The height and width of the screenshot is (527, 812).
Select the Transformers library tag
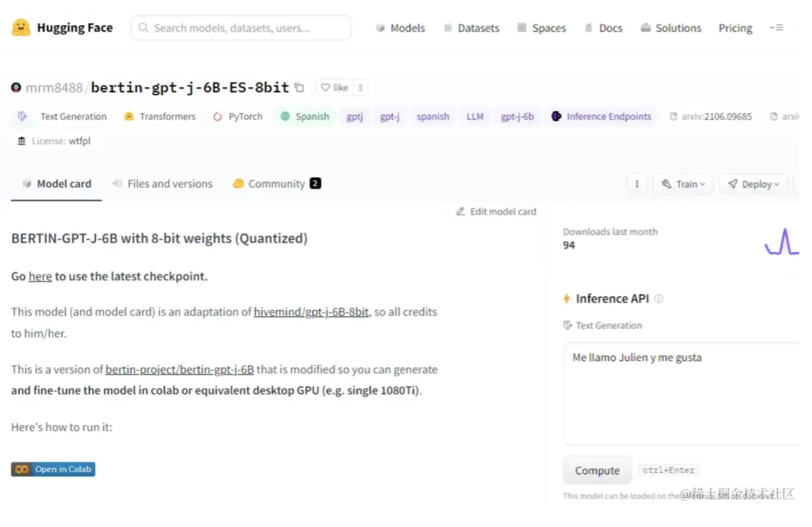pyautogui.click(x=160, y=116)
